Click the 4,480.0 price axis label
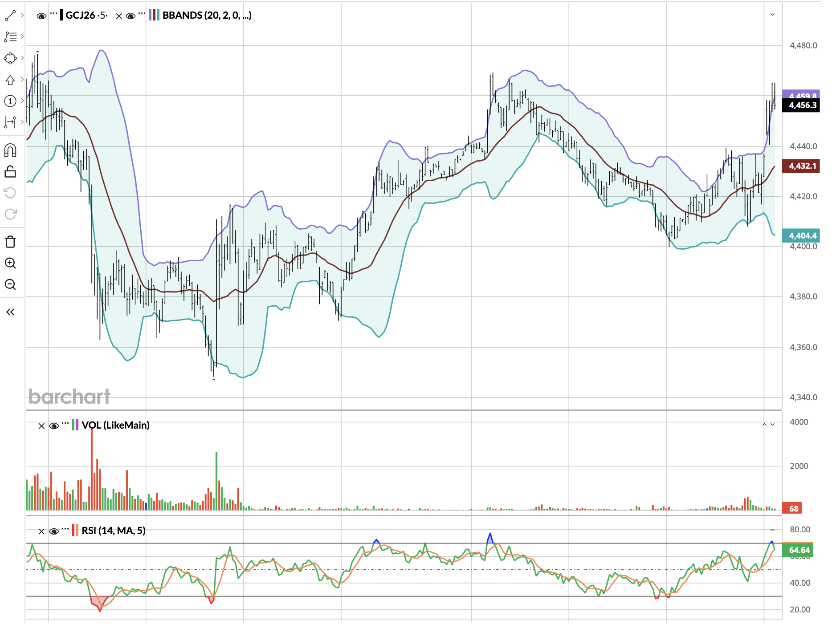840x624 pixels. (803, 45)
